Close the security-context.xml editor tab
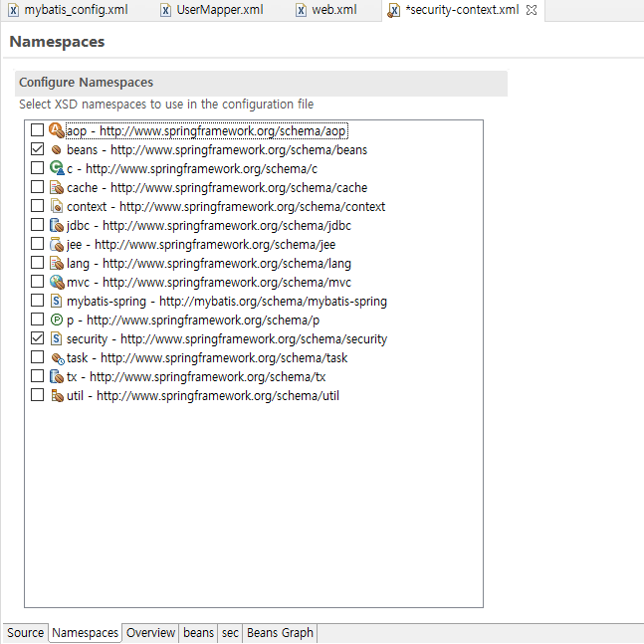Viewport: 644px width, 644px height. [x=532, y=10]
